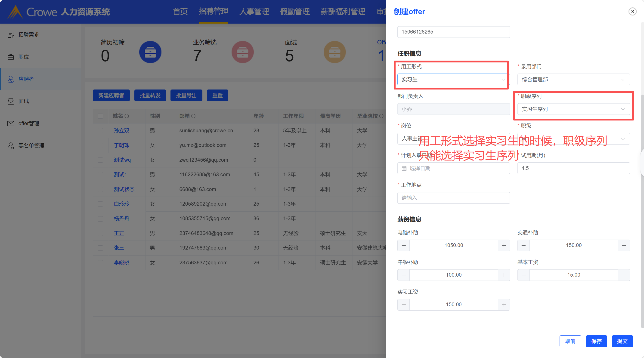
Task: Click the offer管理 envelope icon
Action: tap(10, 123)
